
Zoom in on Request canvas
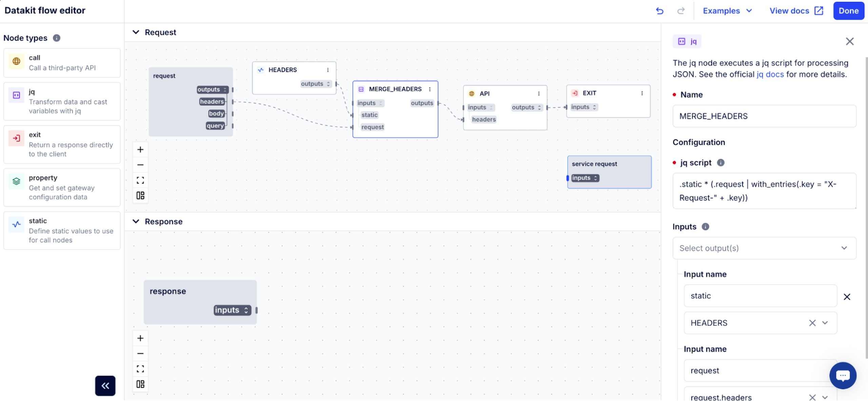coord(140,150)
